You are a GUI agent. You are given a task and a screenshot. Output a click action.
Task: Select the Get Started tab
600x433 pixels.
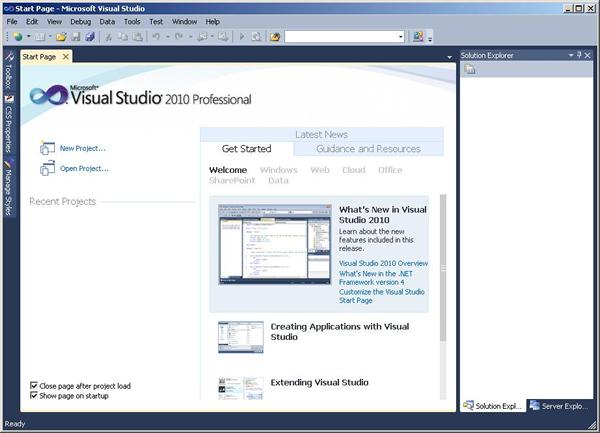pos(247,148)
